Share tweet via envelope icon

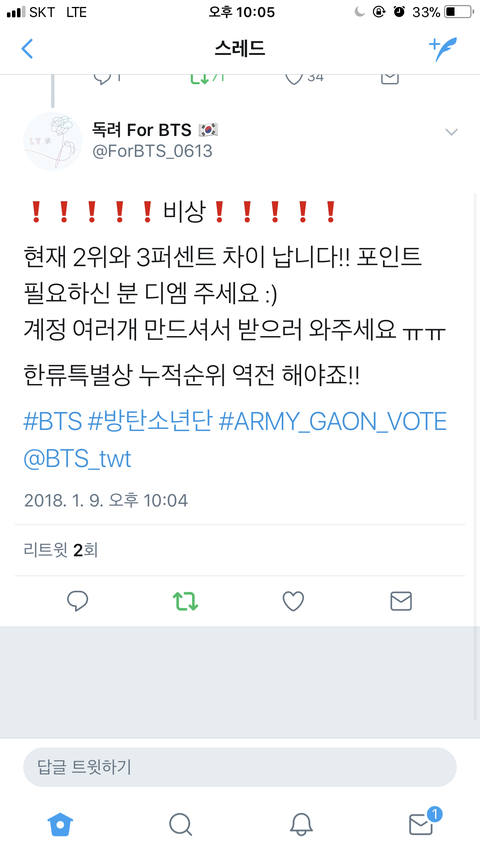click(x=401, y=601)
